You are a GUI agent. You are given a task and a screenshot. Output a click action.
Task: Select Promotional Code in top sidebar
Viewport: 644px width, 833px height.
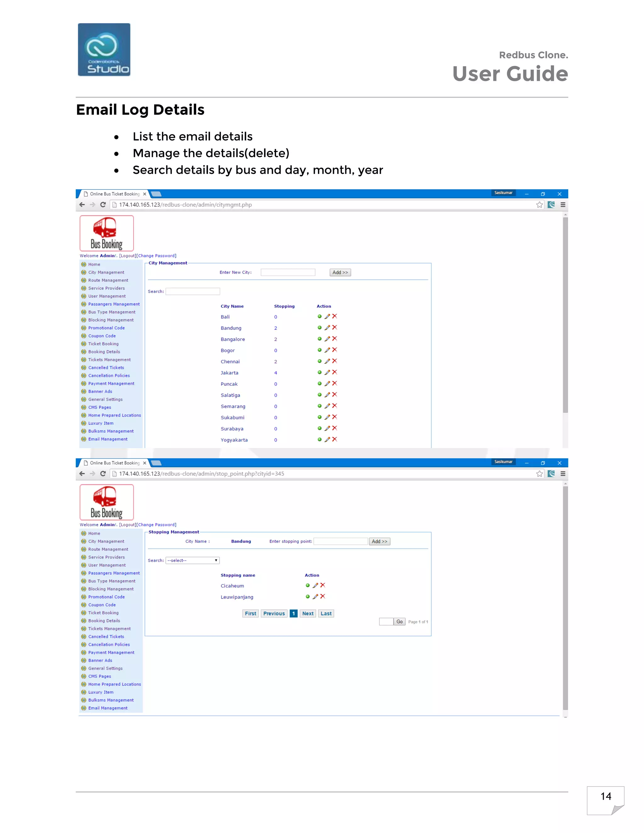(x=107, y=328)
